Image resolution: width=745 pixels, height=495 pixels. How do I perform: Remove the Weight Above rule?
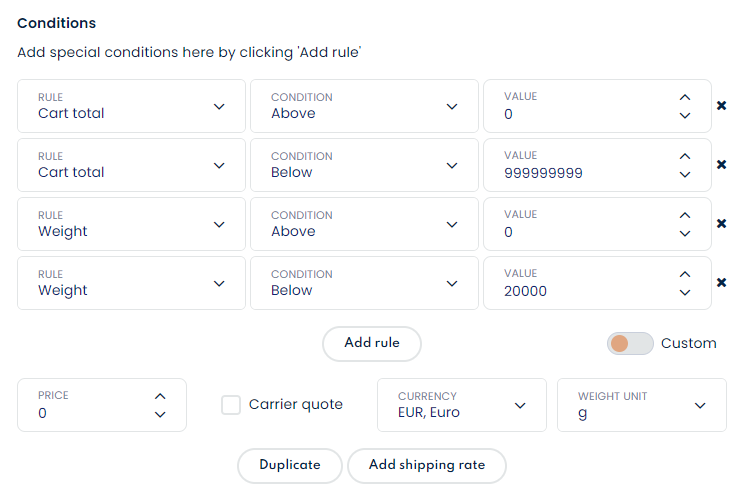point(721,224)
